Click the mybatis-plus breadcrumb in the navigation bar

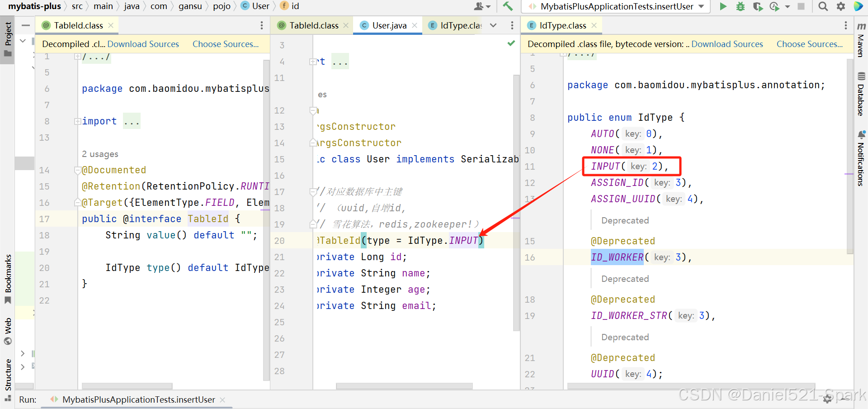[34, 6]
